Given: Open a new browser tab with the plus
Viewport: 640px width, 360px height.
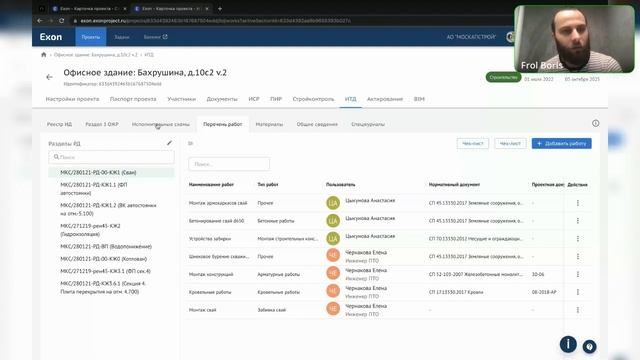Looking at the screenshot, I should coord(220,9).
